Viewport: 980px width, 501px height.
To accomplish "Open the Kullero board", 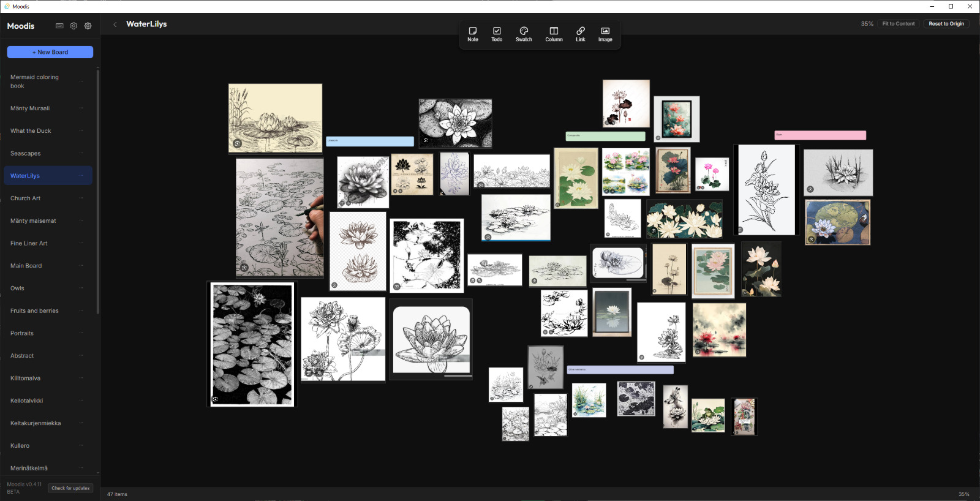I will click(48, 445).
